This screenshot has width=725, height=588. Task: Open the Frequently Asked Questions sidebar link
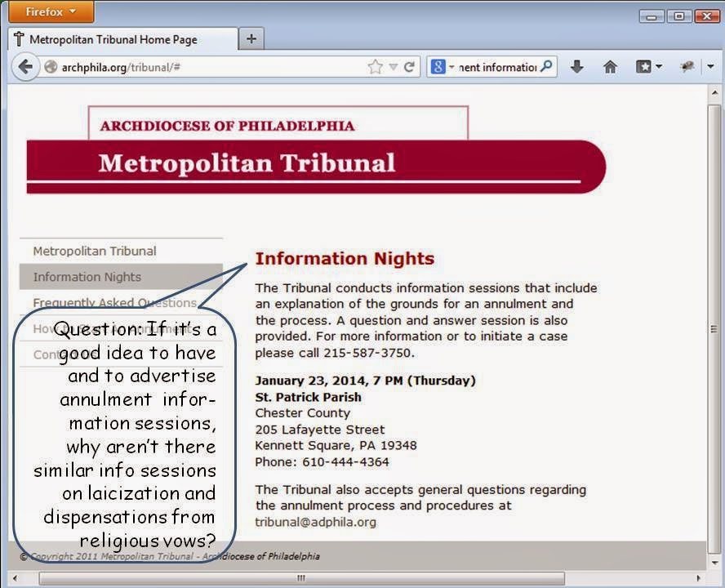tap(114, 302)
